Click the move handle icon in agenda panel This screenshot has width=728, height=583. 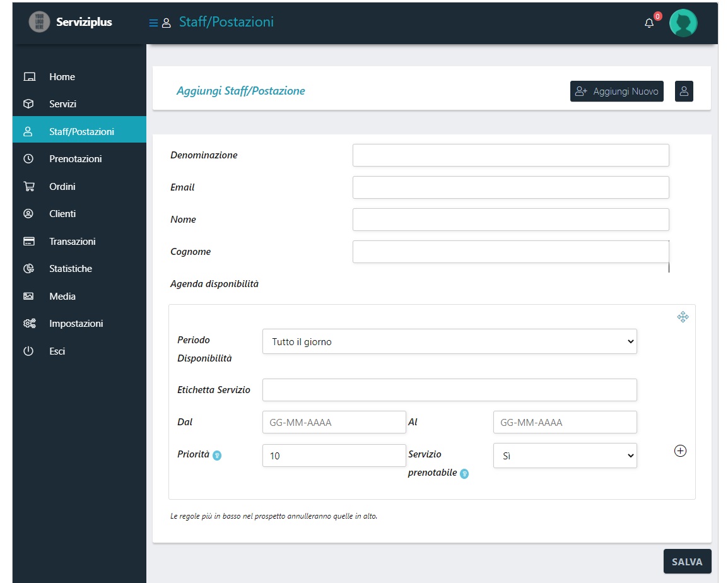683,317
